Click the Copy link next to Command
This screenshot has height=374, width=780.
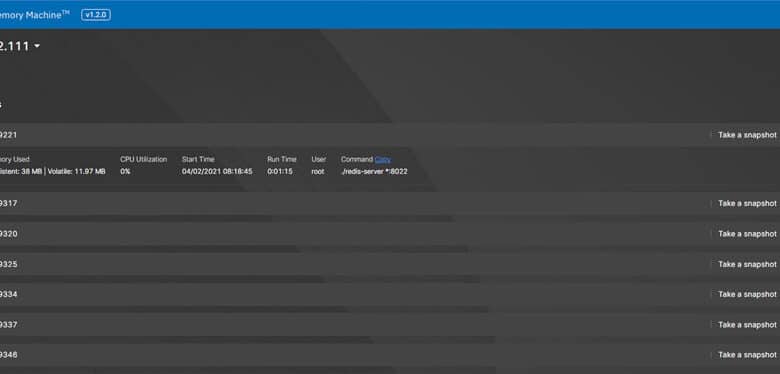[x=383, y=160]
